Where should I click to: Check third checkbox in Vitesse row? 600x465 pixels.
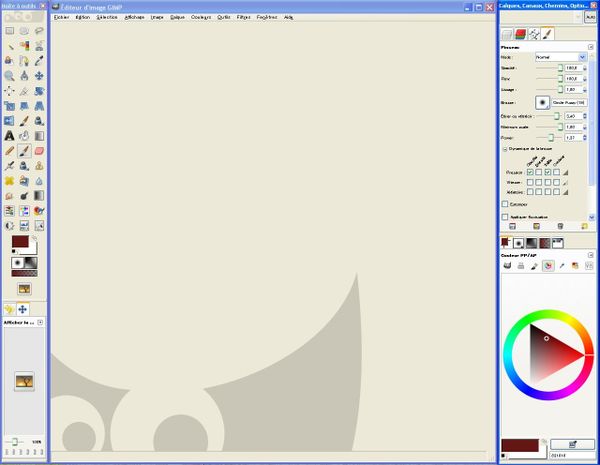[x=548, y=182]
